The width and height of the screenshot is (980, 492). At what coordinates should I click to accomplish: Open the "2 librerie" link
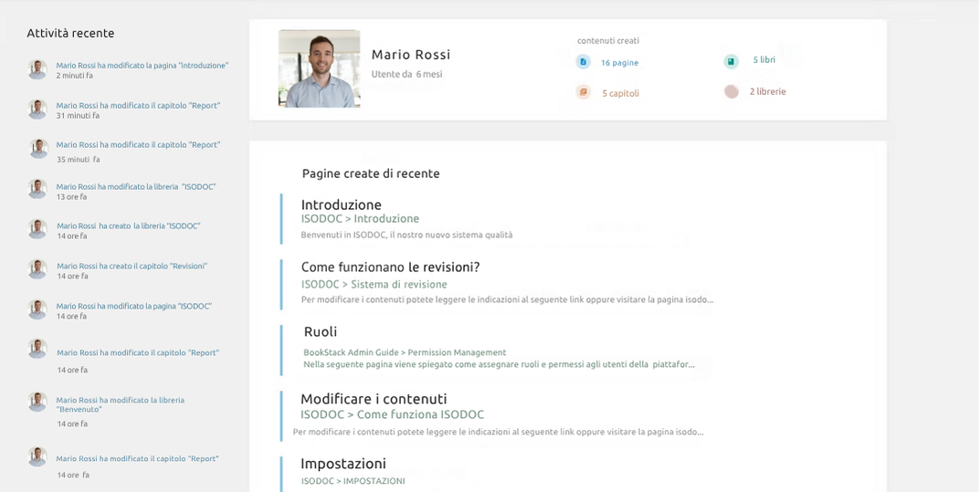(767, 91)
